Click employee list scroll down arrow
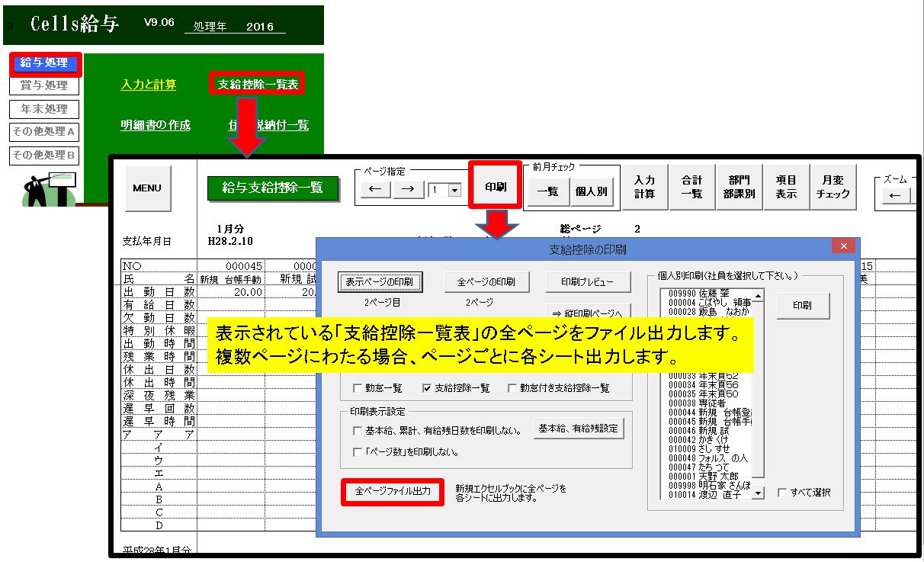The height and width of the screenshot is (562, 924). coord(758,493)
